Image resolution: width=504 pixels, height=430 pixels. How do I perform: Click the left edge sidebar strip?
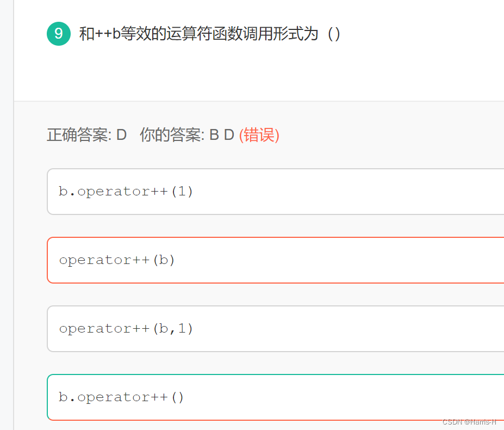pos(7,218)
